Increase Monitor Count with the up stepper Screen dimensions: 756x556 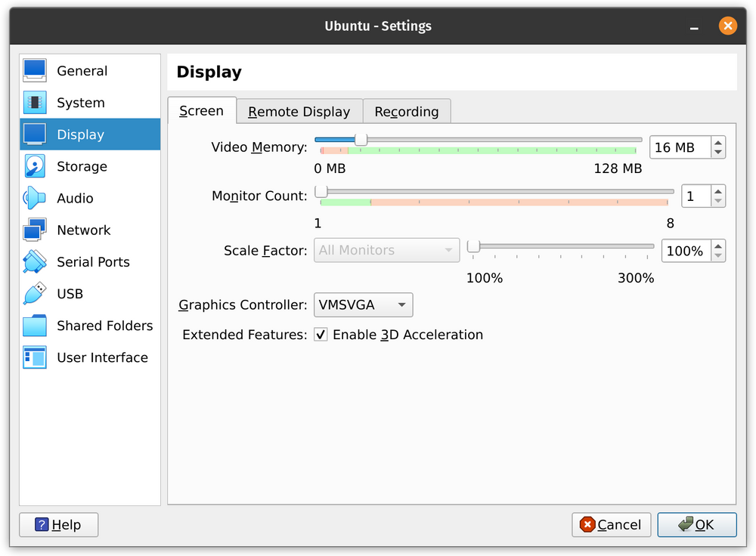point(720,190)
